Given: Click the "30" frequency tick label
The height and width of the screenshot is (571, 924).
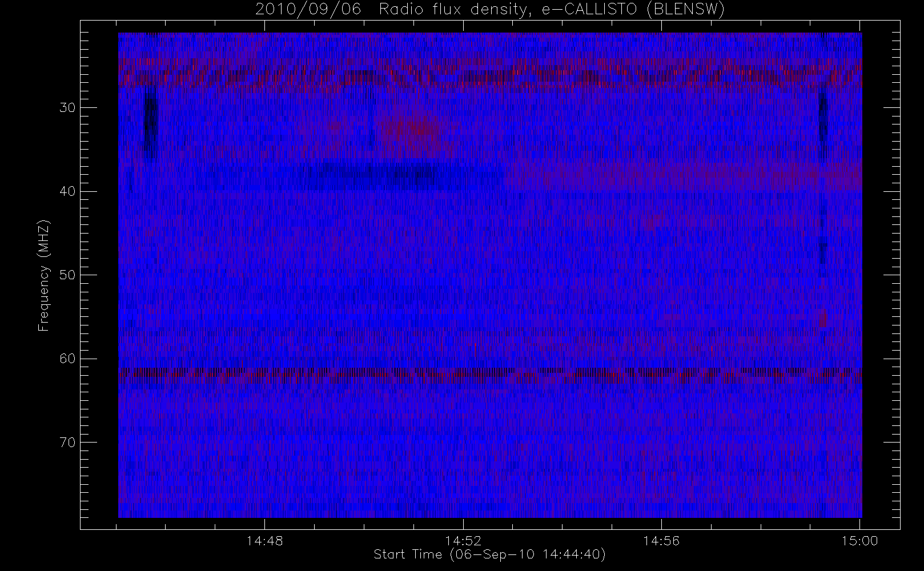Looking at the screenshot, I should coord(67,107).
